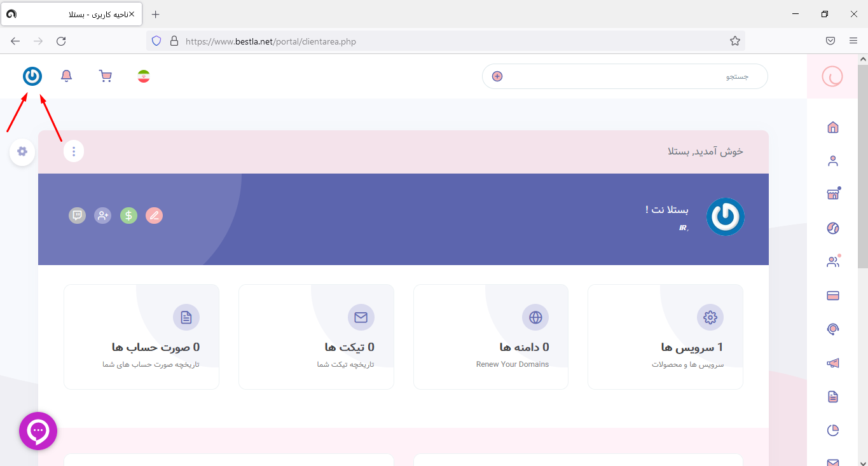The width and height of the screenshot is (868, 466).
Task: Open the notifications bell
Action: point(66,76)
